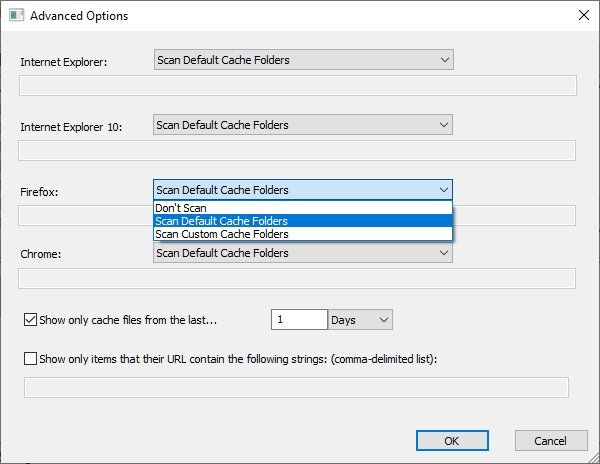Click the Firefox cache folder path field

(x=514, y=215)
